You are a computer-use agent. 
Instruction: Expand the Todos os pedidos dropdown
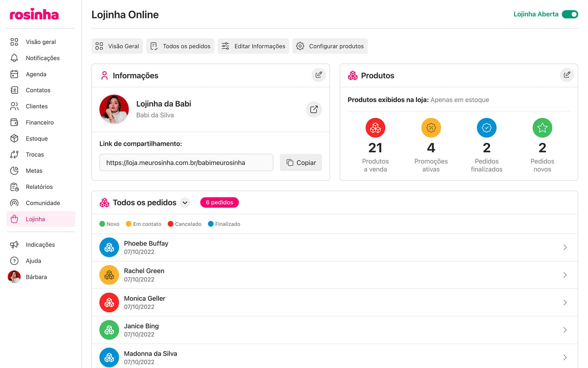185,203
